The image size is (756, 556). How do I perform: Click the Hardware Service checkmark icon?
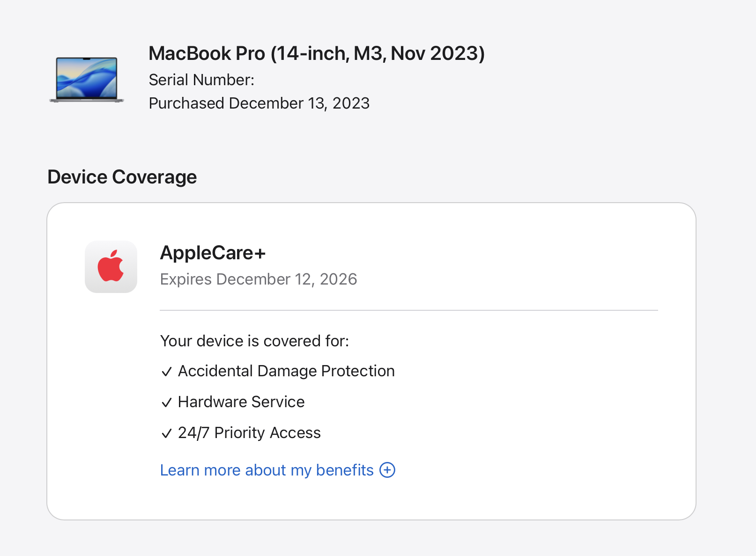tap(167, 403)
